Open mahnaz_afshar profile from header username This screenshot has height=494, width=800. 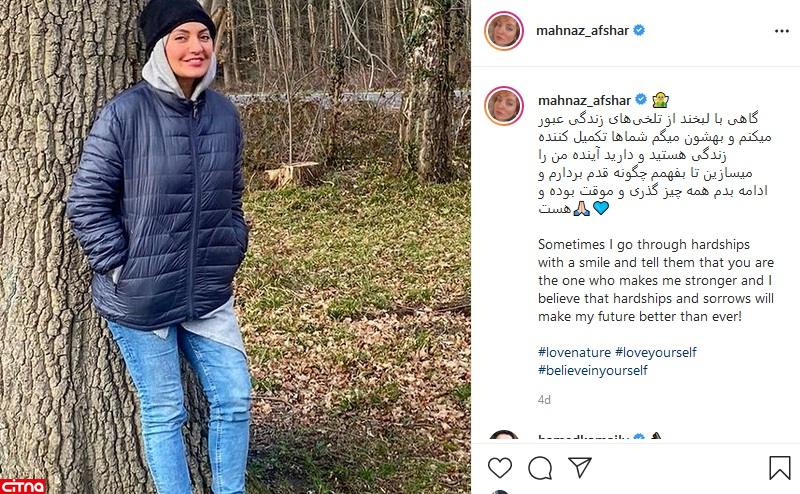(x=582, y=31)
